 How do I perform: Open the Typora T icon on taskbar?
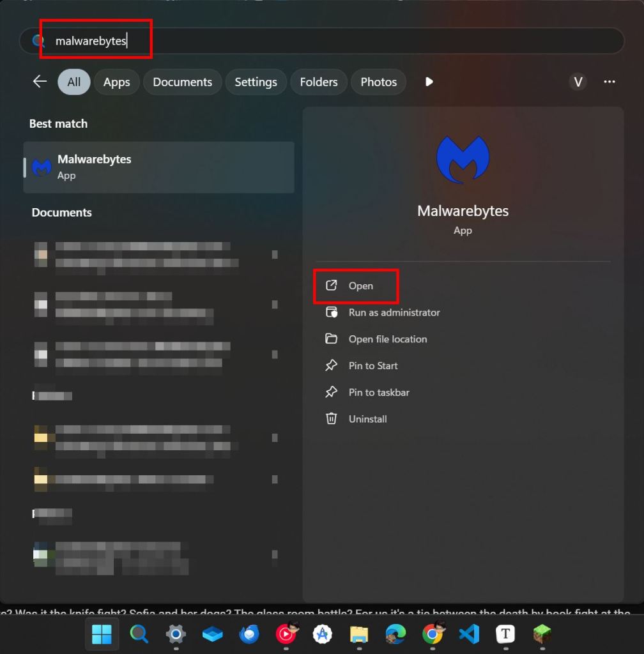505,634
